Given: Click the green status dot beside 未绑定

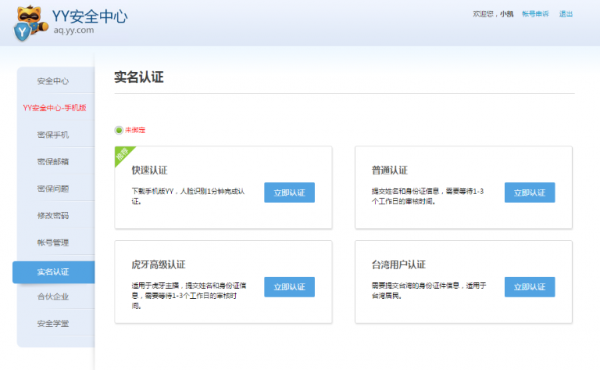Looking at the screenshot, I should point(119,130).
